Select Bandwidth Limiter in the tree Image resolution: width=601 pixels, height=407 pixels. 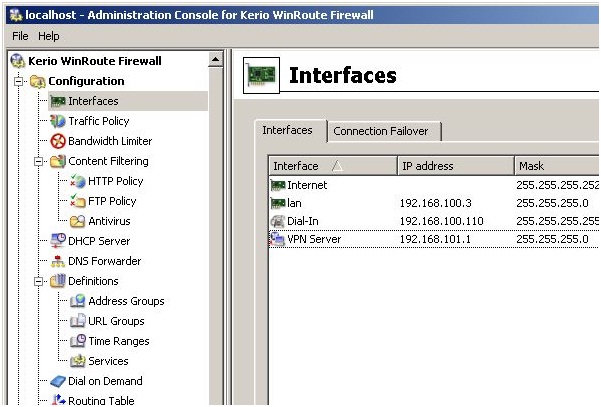(110, 141)
